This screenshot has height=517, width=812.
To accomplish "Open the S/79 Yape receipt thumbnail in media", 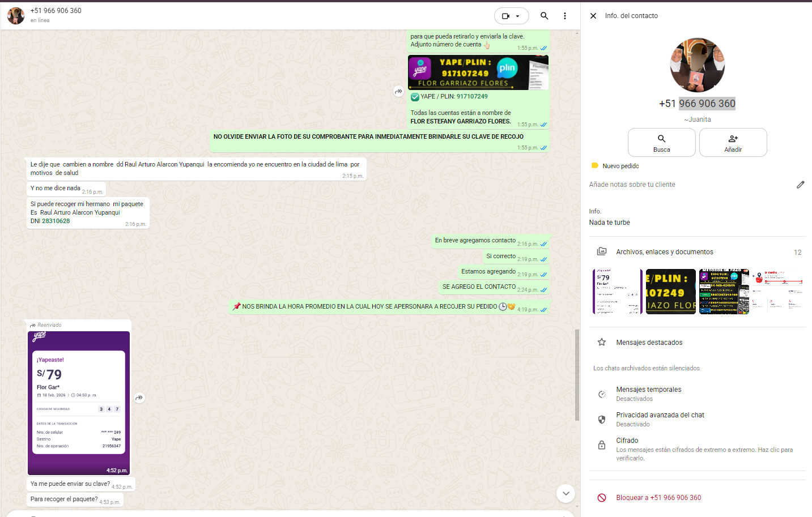I will tap(617, 292).
